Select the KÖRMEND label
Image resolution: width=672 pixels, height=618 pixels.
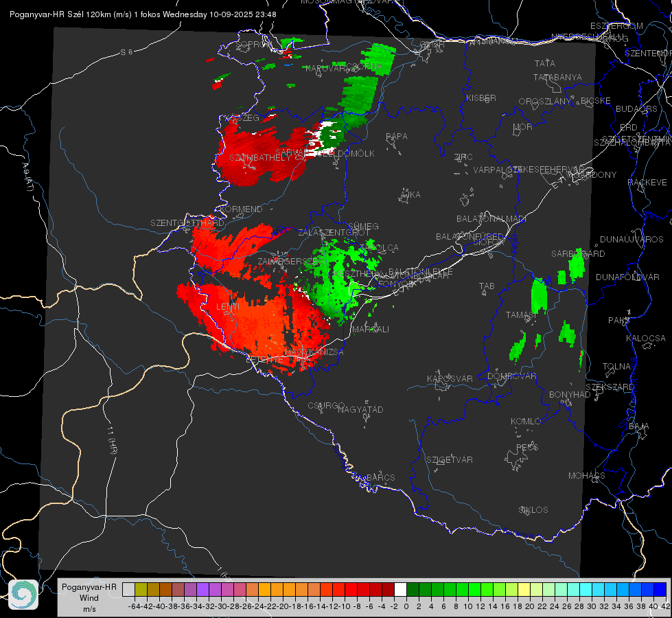coord(240,209)
